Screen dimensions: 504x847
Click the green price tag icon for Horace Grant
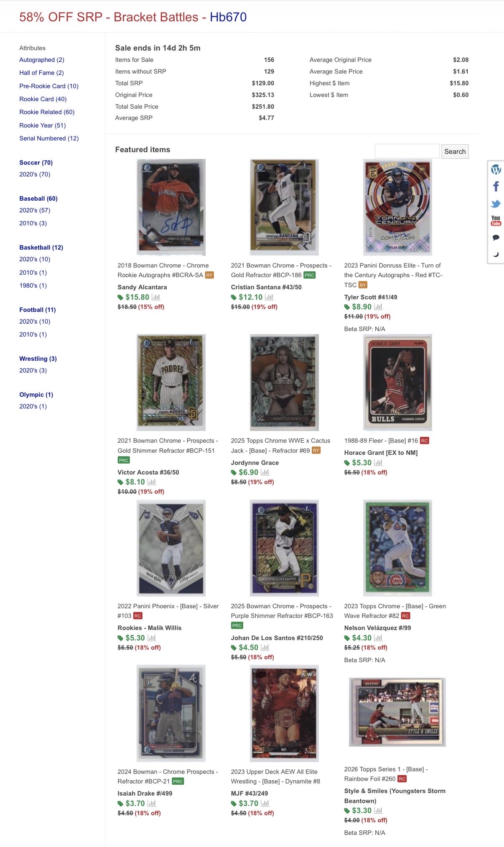click(347, 463)
